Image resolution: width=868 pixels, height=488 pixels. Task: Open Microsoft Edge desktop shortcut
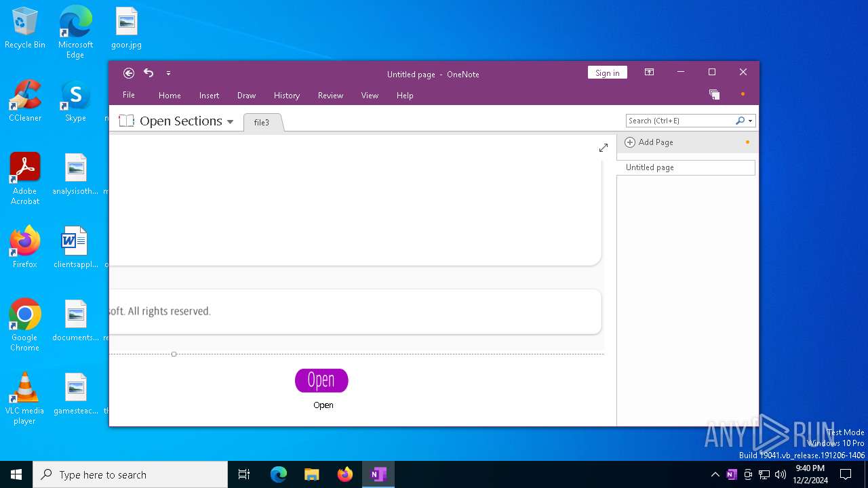[x=75, y=32]
